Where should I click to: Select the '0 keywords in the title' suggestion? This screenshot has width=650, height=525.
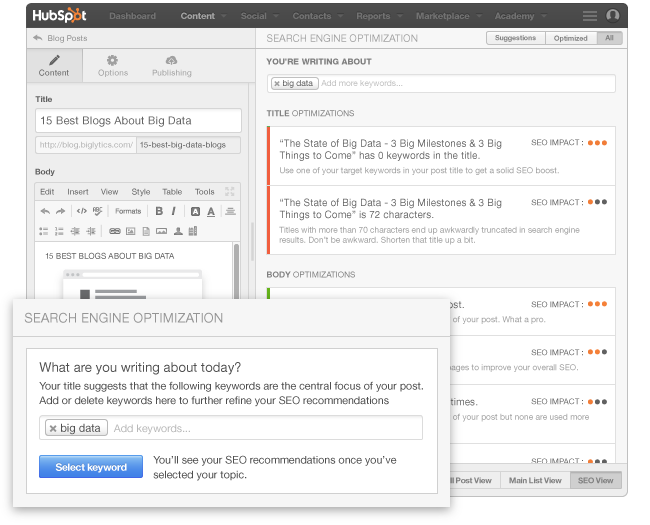click(441, 156)
